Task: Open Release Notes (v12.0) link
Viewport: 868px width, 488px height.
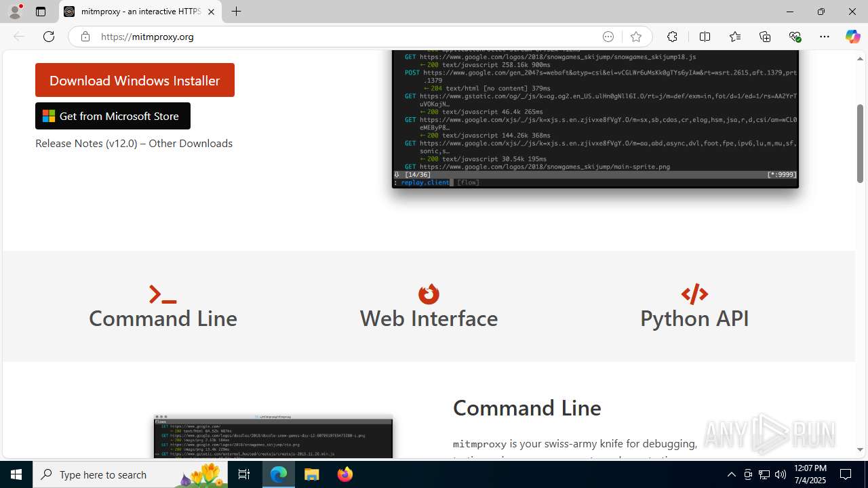Action: click(x=86, y=143)
